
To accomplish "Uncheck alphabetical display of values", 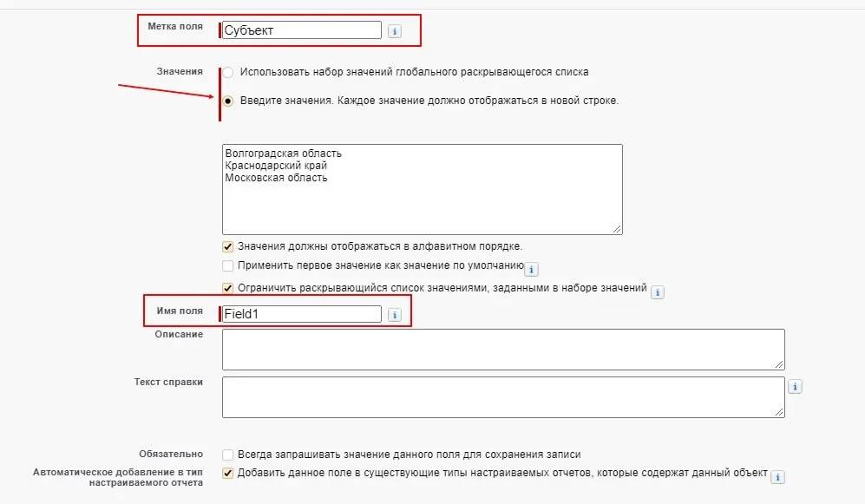I will pyautogui.click(x=227, y=246).
